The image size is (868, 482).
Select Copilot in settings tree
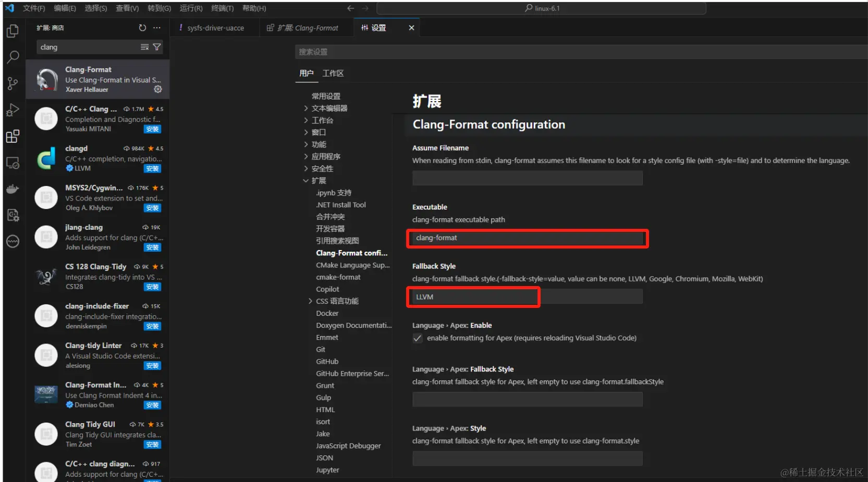327,289
